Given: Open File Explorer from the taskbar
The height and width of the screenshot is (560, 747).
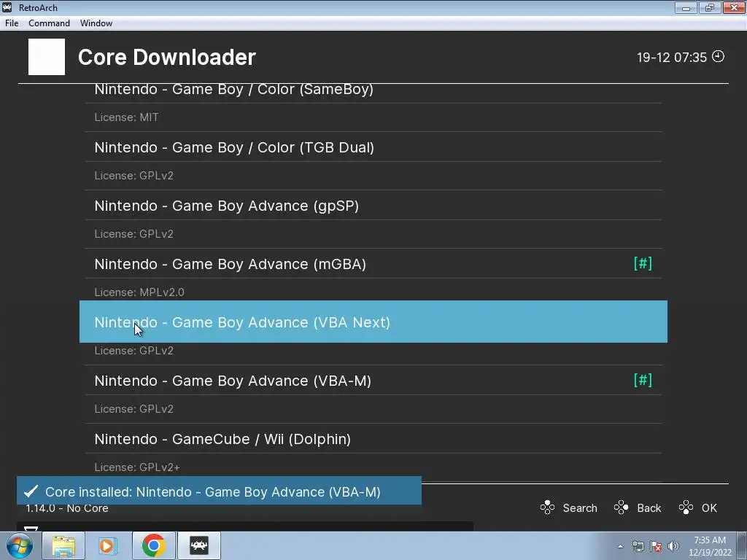Looking at the screenshot, I should coord(63,545).
